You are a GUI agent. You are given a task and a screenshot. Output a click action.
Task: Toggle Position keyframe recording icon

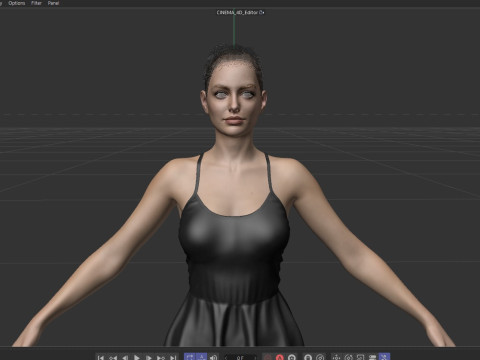pos(336,358)
